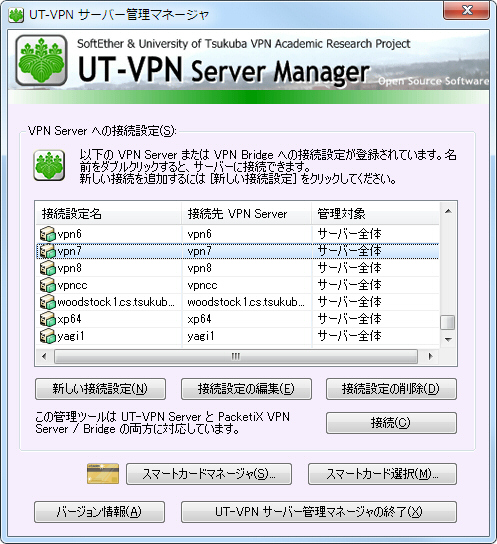This screenshot has height=544, width=497.
Task: Click vpncc in the 接続先 VPN Server column
Action: pyautogui.click(x=202, y=286)
